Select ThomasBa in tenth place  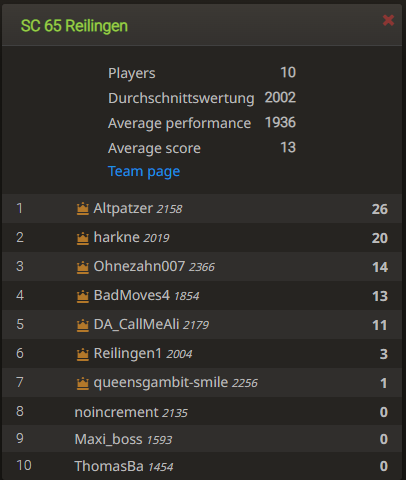202,466
